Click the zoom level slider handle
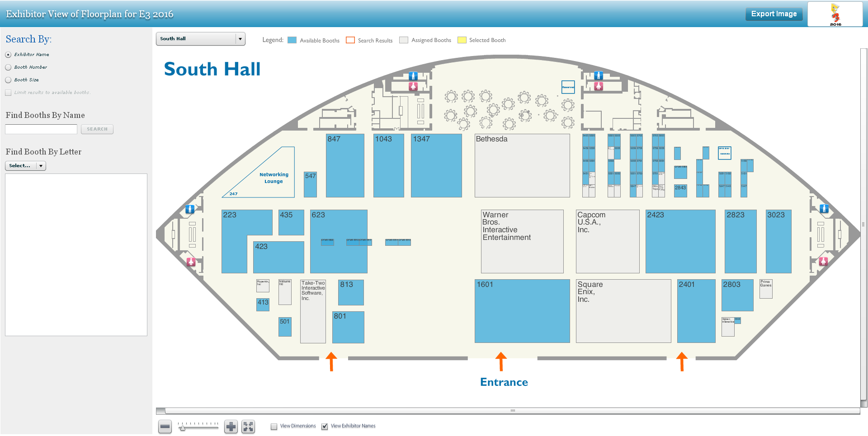The image size is (868, 436). click(182, 427)
